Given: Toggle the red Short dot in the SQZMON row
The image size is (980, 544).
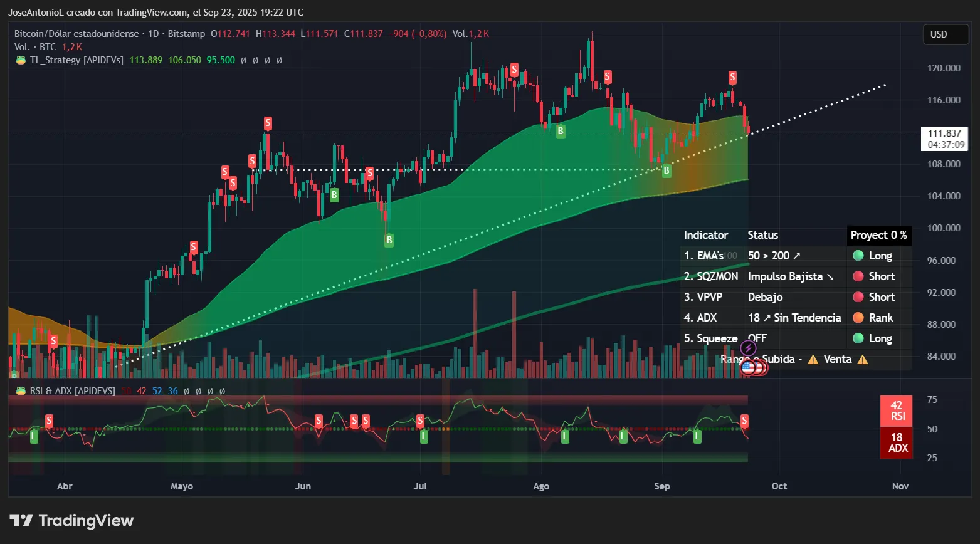Looking at the screenshot, I should click(858, 276).
